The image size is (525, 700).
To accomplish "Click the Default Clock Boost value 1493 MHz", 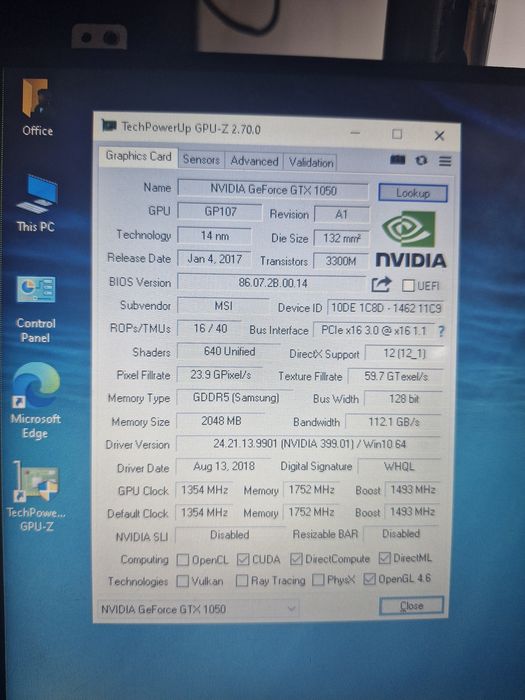I will 412,512.
